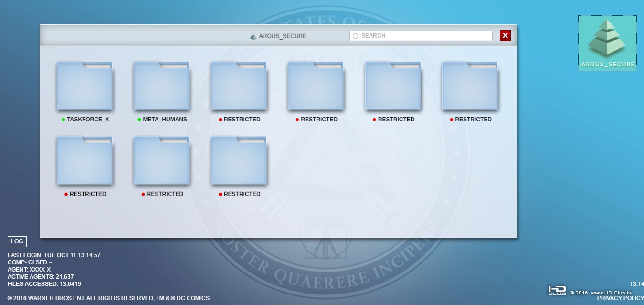Click the COMP- CLSFD:~ line
Image resolution: width=644 pixels, height=305 pixels.
pyautogui.click(x=30, y=262)
